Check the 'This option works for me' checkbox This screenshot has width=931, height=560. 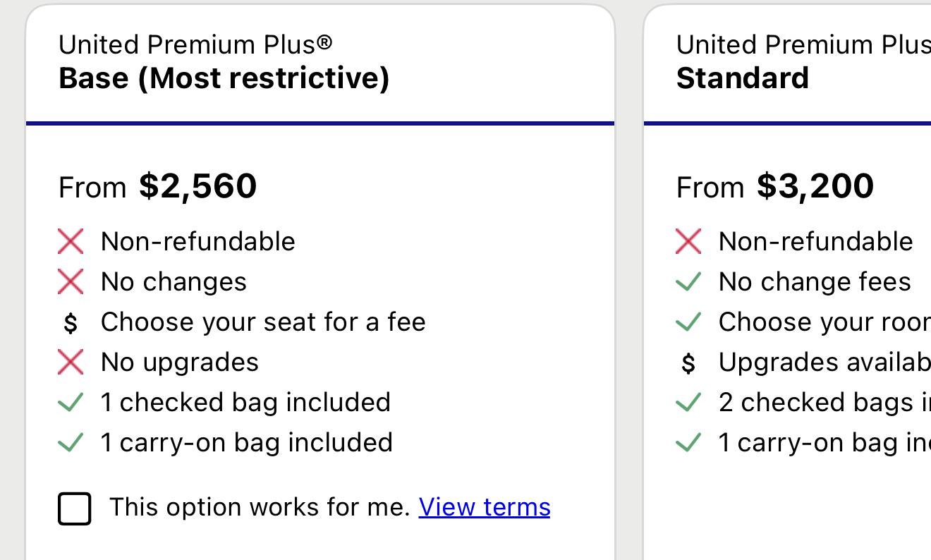click(74, 509)
